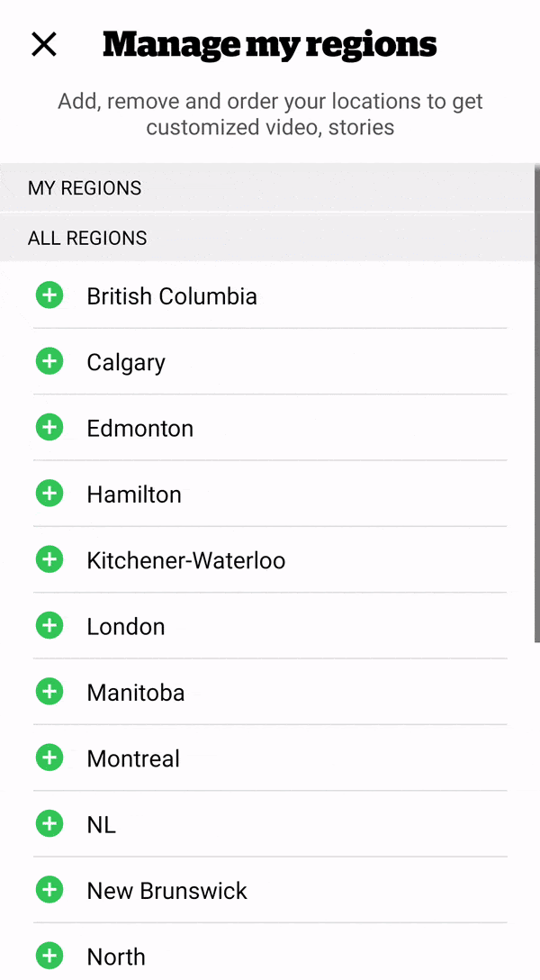Viewport: 540px width, 980px height.
Task: Add Manitoba with the plus icon
Action: [49, 692]
